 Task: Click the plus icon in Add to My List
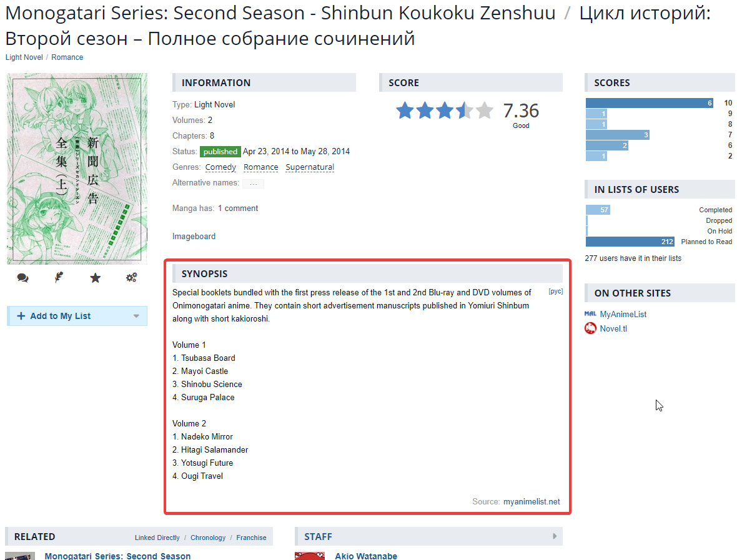21,316
